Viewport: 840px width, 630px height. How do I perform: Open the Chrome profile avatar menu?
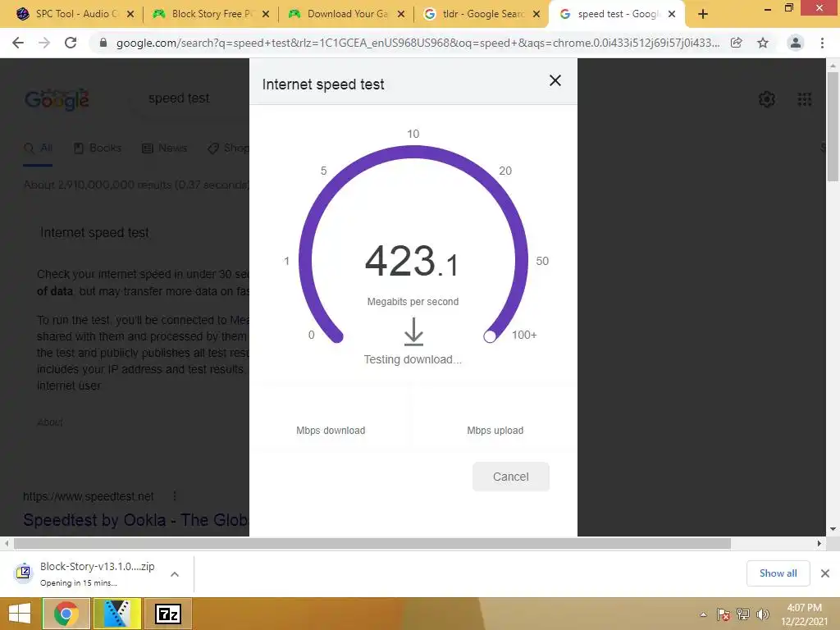point(796,43)
